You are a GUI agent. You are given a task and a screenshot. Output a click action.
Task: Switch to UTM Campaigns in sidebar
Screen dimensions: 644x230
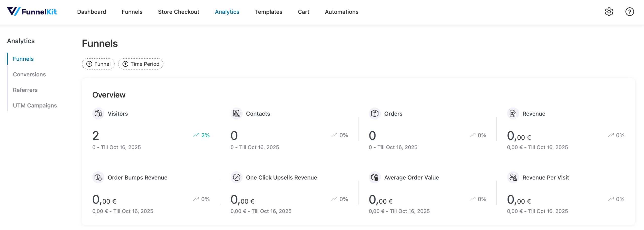[35, 106]
